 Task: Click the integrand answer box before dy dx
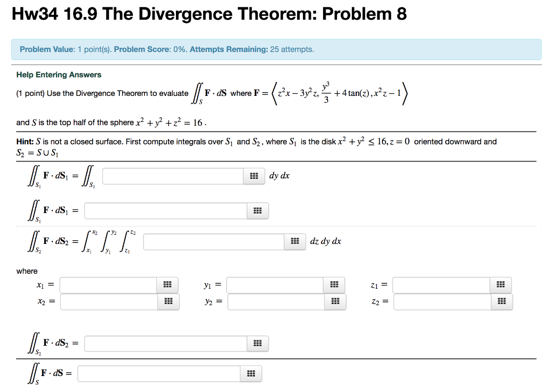point(171,176)
